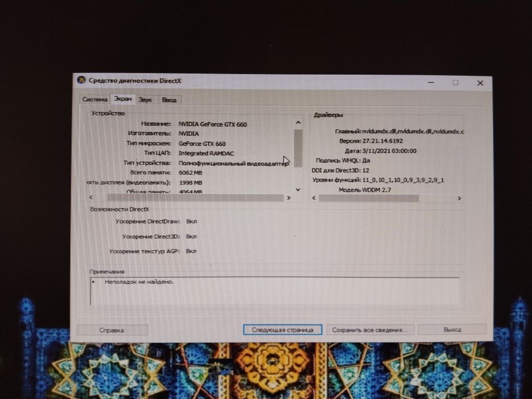The image size is (532, 399).
Task: Click the Всего памяти: label
Action: coord(151,172)
